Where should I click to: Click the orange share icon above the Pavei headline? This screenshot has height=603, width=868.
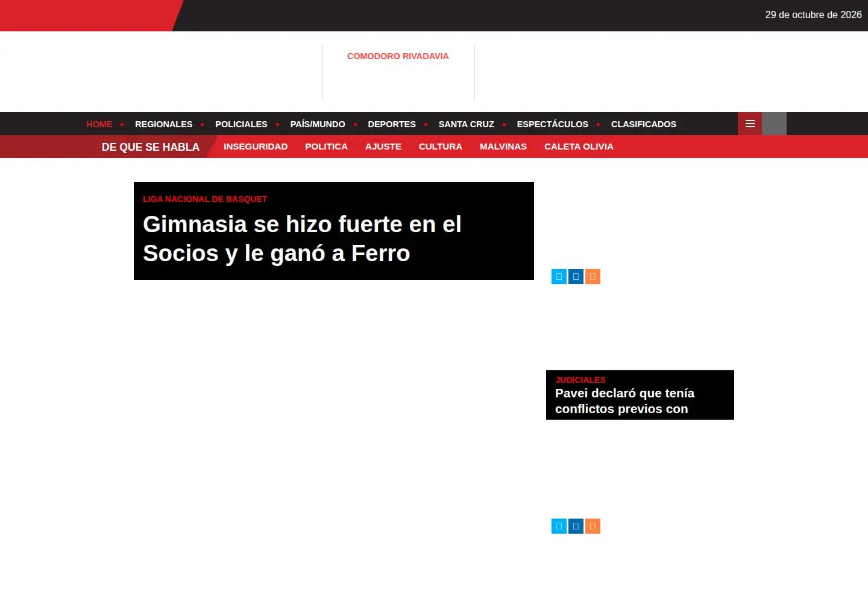point(593,277)
